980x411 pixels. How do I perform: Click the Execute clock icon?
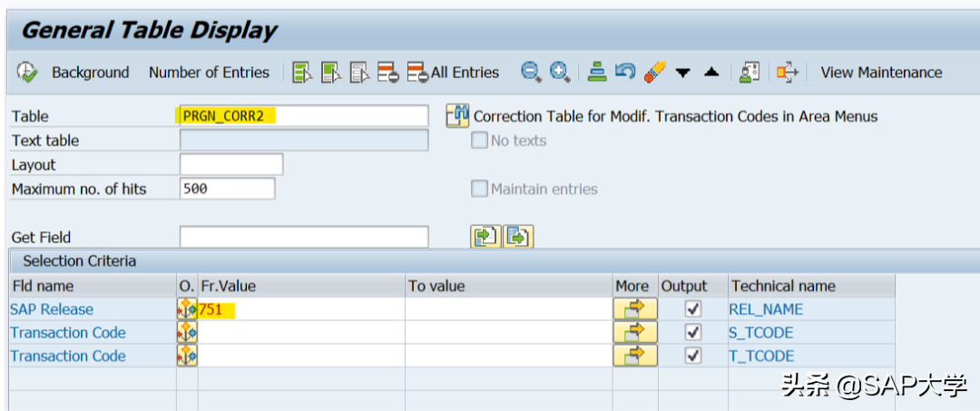[27, 73]
